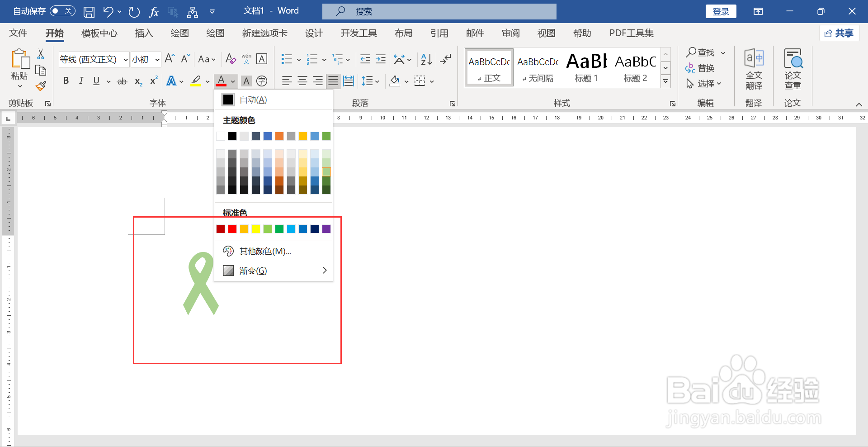This screenshot has height=447, width=868.
Task: Click the Clear Formatting eraser icon
Action: point(231,59)
